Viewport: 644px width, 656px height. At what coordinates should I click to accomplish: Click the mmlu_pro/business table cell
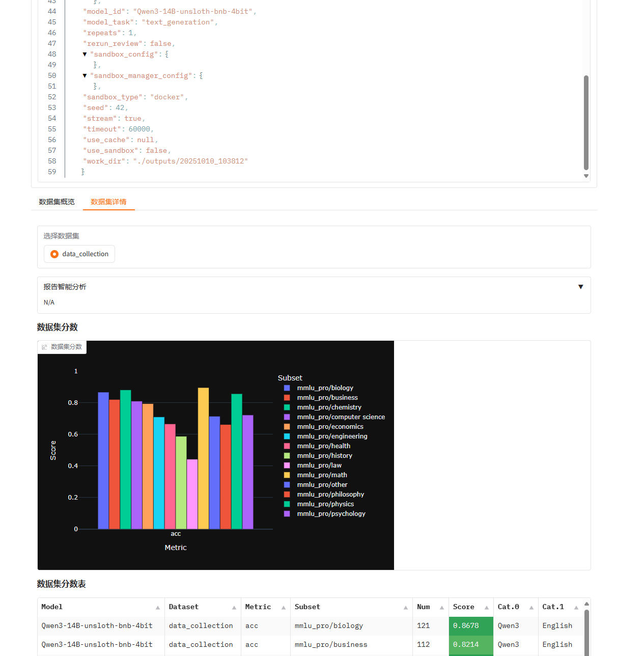click(351, 645)
